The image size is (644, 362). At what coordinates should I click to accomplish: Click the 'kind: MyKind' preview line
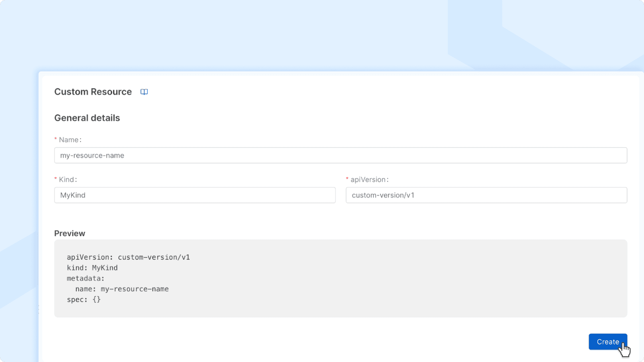pyautogui.click(x=92, y=268)
